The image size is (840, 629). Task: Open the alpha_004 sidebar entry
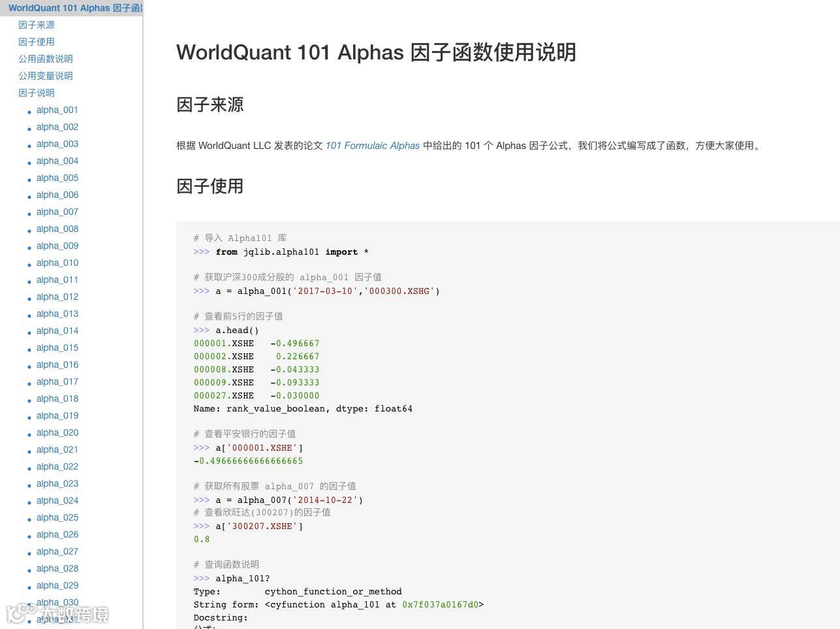pyautogui.click(x=57, y=161)
